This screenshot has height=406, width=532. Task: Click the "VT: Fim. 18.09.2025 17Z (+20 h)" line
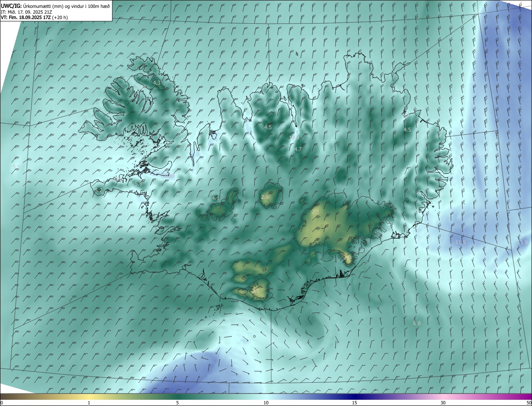(34, 17)
